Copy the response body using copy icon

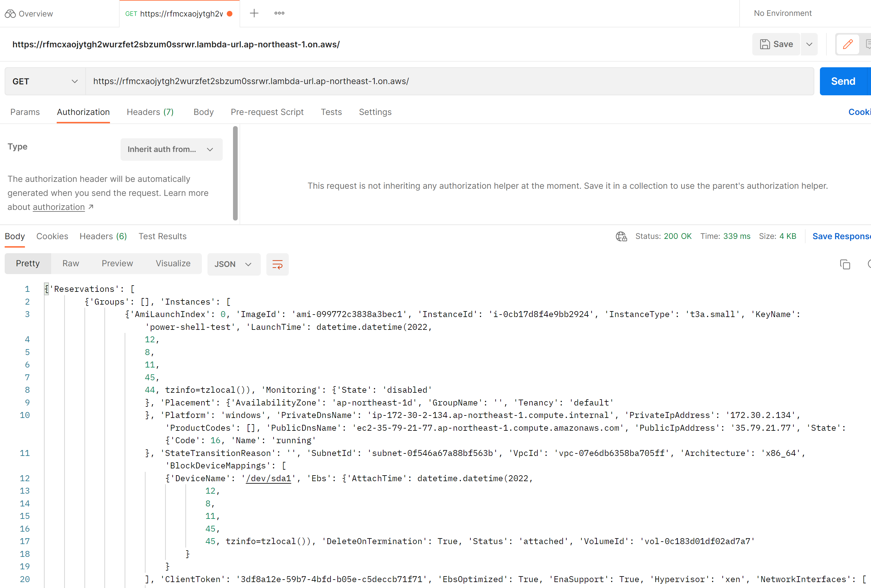tap(845, 264)
